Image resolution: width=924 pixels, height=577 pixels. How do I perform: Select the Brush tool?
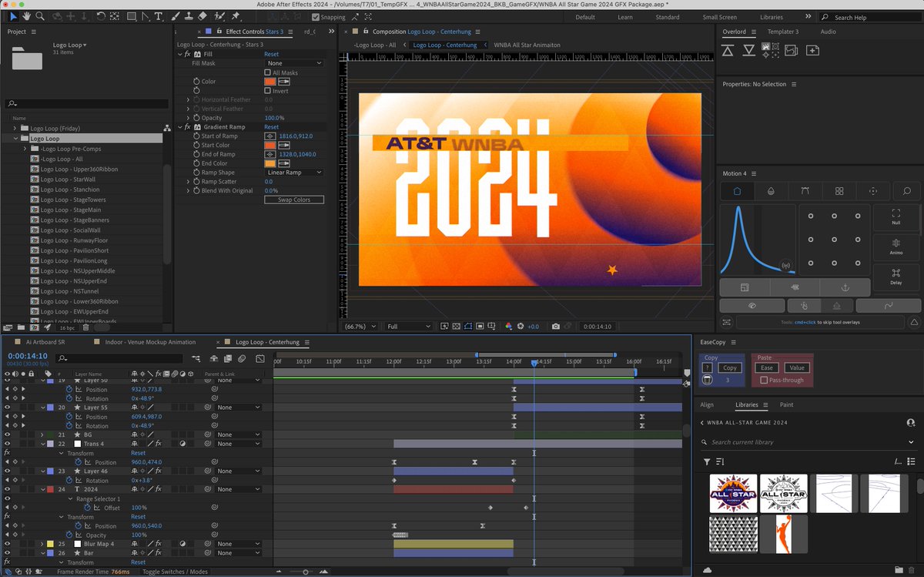(174, 16)
